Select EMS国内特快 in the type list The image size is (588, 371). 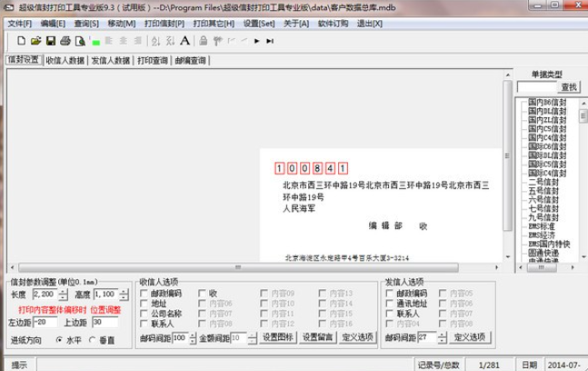pos(549,244)
